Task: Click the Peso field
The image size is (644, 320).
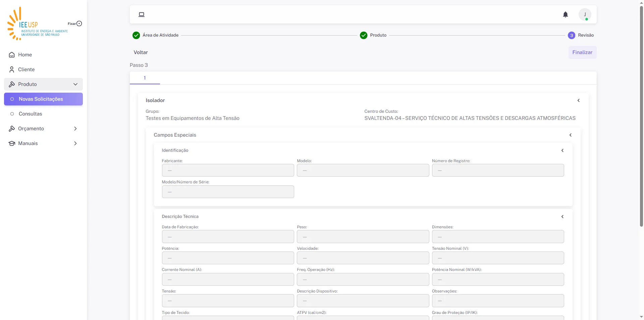Action: point(363,237)
